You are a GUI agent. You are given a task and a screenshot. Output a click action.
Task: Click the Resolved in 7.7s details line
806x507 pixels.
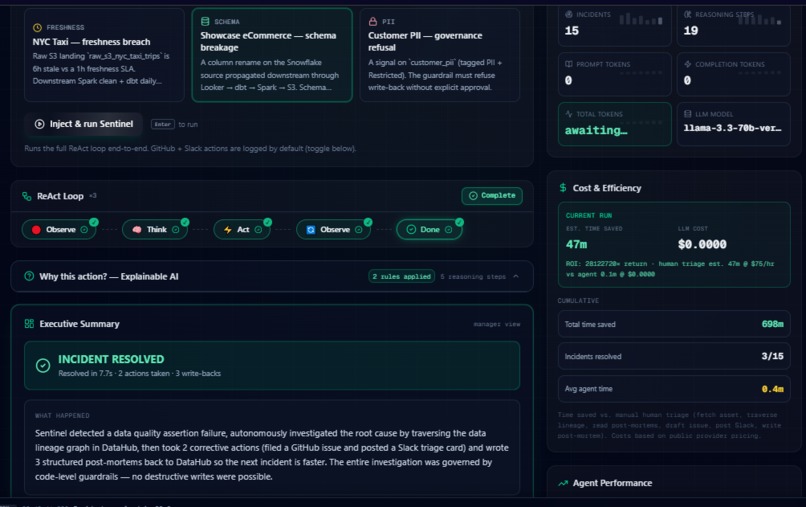(139, 373)
